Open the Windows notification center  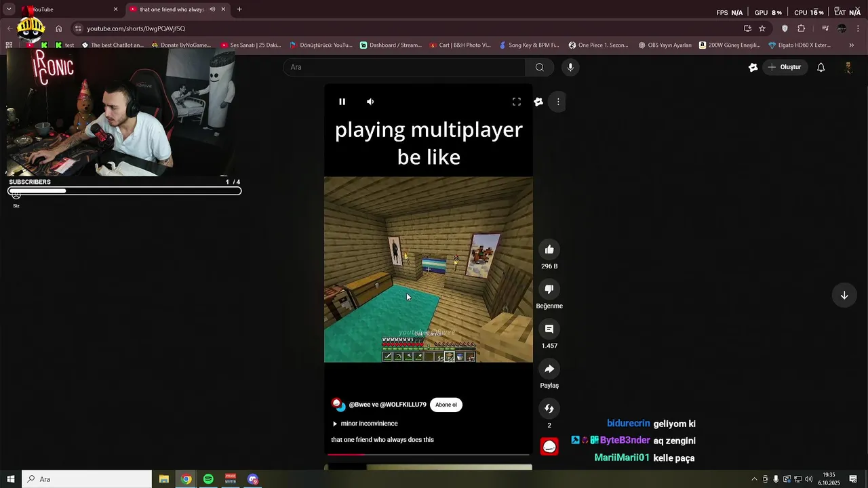click(853, 479)
